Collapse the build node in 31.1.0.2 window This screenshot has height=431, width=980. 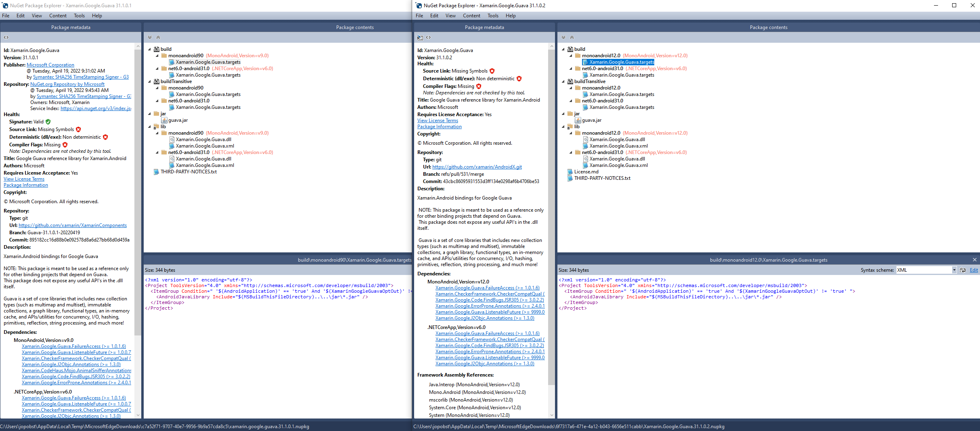[563, 49]
